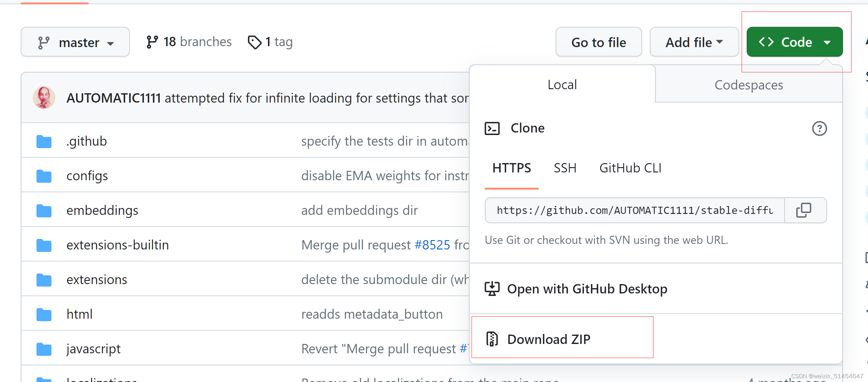Click on the extensions-builtin folder
Viewport: 868px width, 382px height.
point(117,245)
